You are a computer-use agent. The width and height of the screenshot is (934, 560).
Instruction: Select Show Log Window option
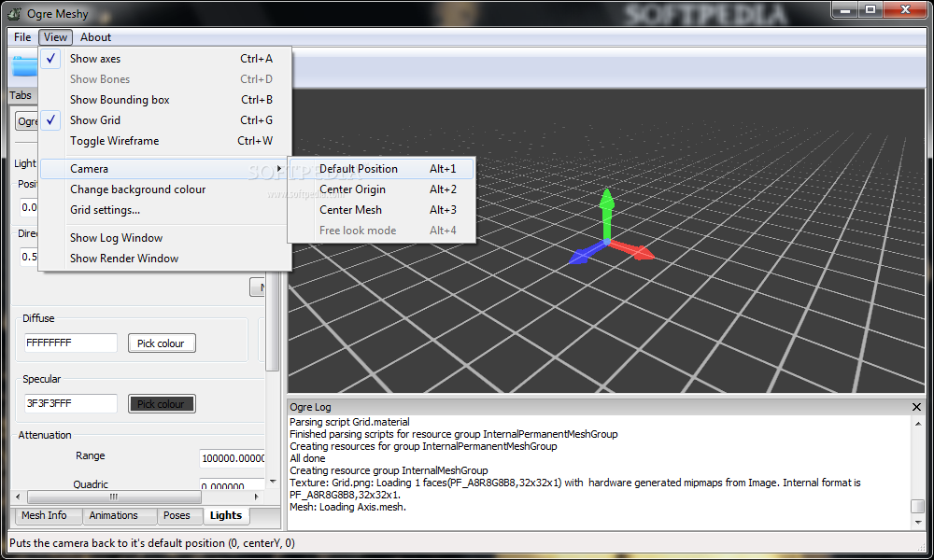point(165,238)
